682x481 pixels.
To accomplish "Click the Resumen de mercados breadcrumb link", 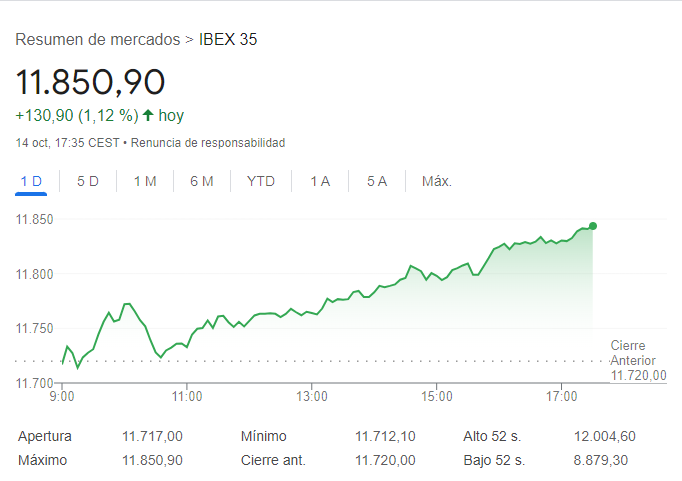I will [97, 40].
